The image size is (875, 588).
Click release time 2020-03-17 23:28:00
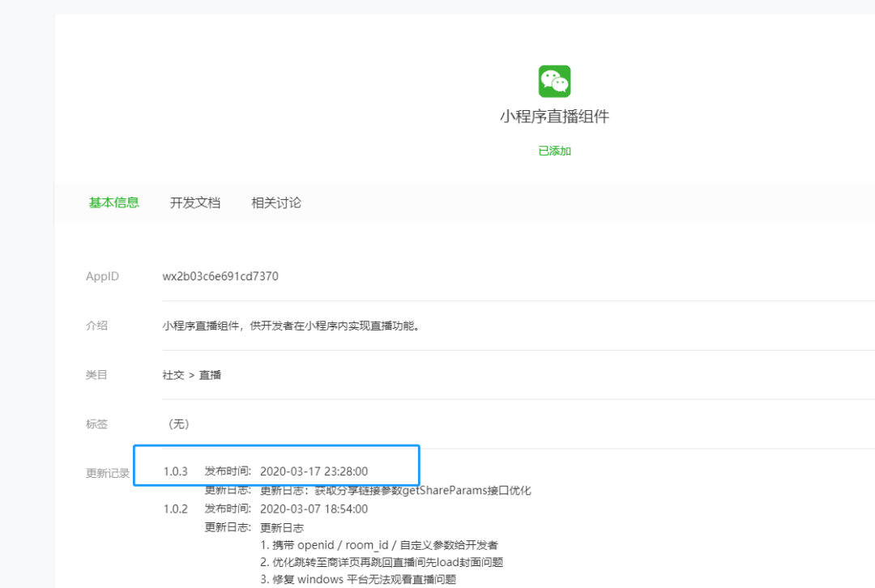[x=314, y=471]
